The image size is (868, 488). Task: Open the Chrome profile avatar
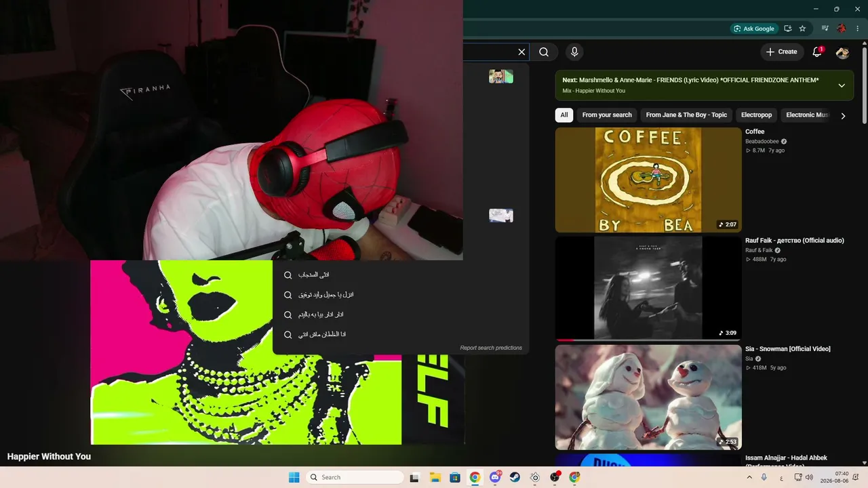tap(842, 28)
